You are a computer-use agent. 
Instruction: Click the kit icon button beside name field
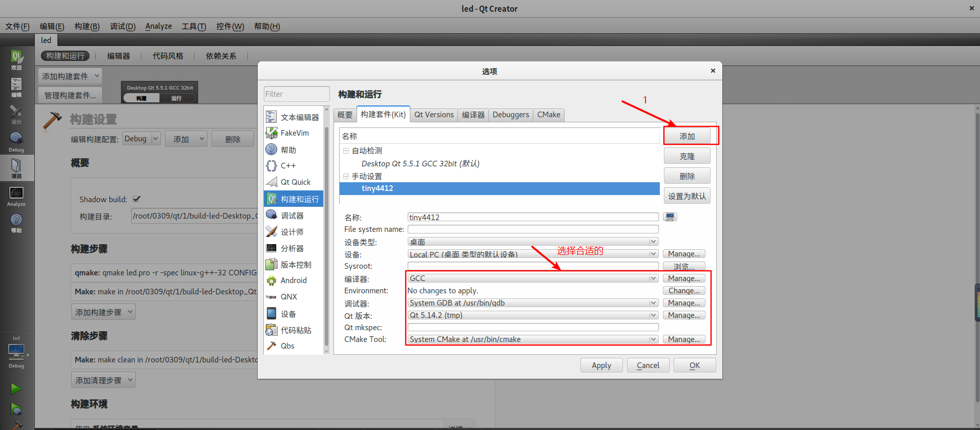[x=670, y=217]
